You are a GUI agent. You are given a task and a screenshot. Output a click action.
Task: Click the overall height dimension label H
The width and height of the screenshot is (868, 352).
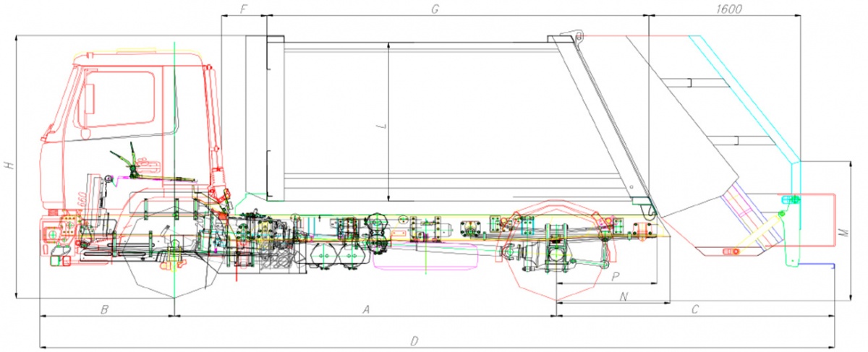pyautogui.click(x=8, y=166)
